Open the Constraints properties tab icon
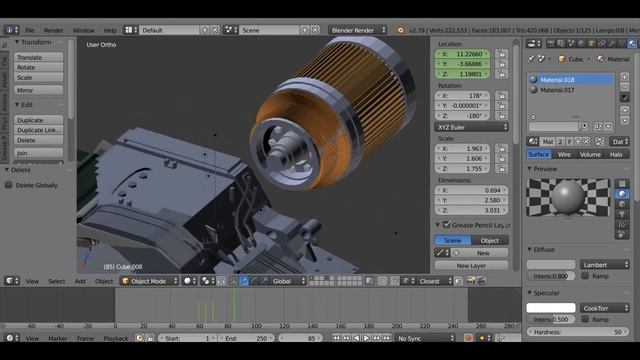 (x=602, y=43)
